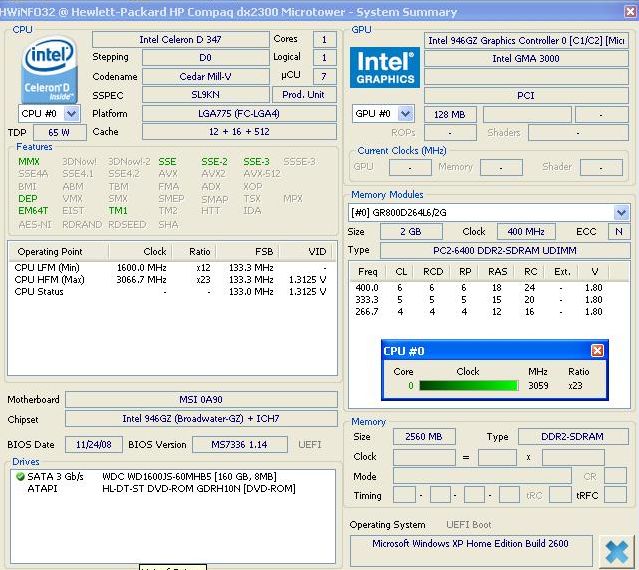
Task: Click the PCI bus field under GPU
Action: 526,95
